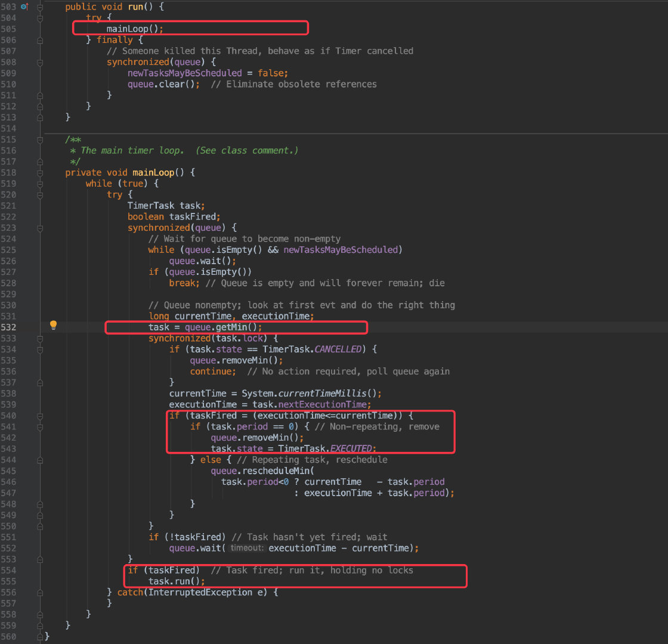Collapse the mainLoop() method at line 518

(x=40, y=173)
